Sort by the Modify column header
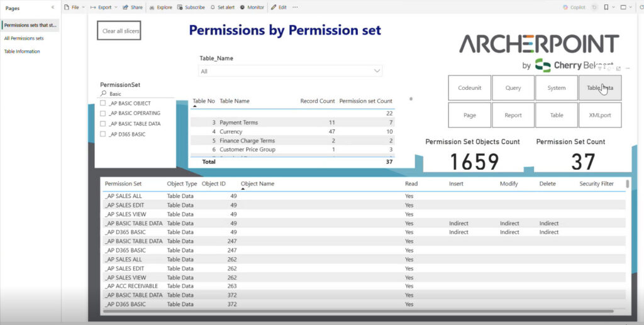This screenshot has height=325, width=644. click(x=508, y=184)
